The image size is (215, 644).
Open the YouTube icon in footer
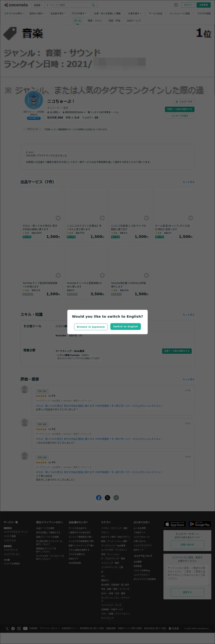click(x=25, y=628)
